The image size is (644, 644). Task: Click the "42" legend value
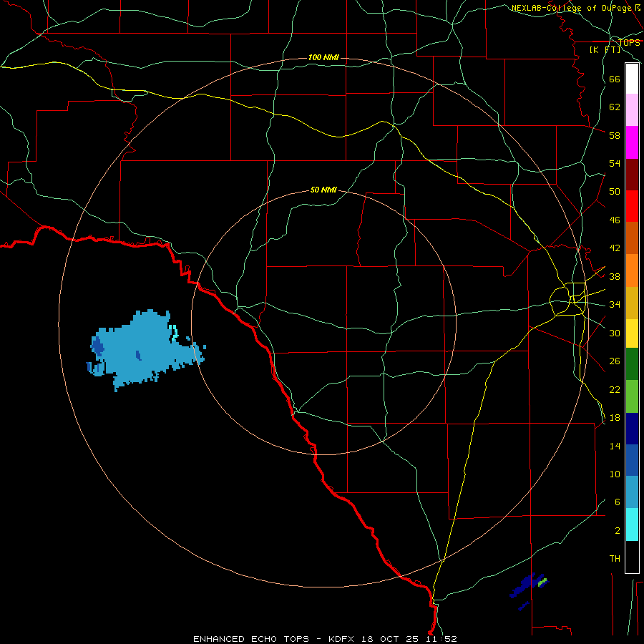pyautogui.click(x=615, y=248)
